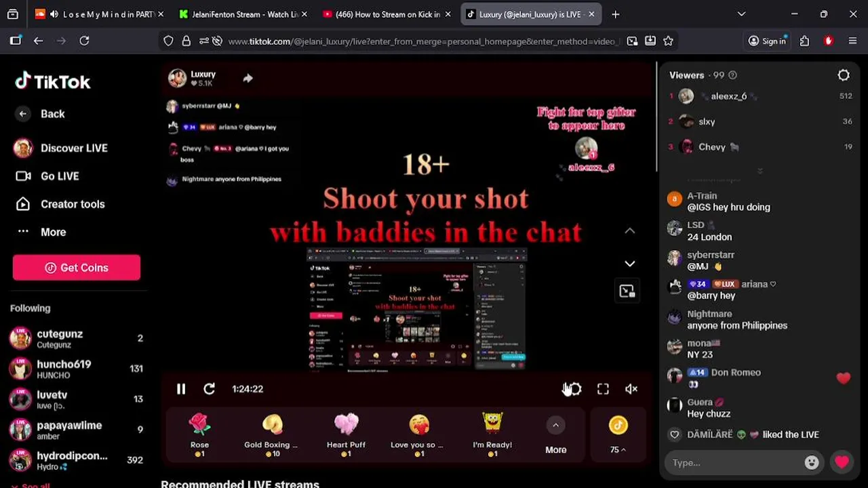Click the browser reload button
868x488 pixels.
pyautogui.click(x=84, y=41)
